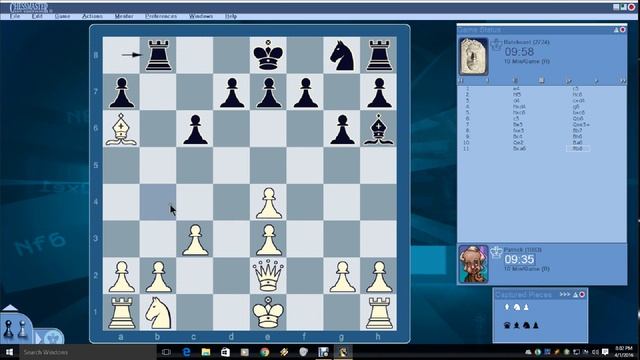Image resolution: width=640 pixels, height=360 pixels.
Task: Open the Windows menu
Action: 201,16
